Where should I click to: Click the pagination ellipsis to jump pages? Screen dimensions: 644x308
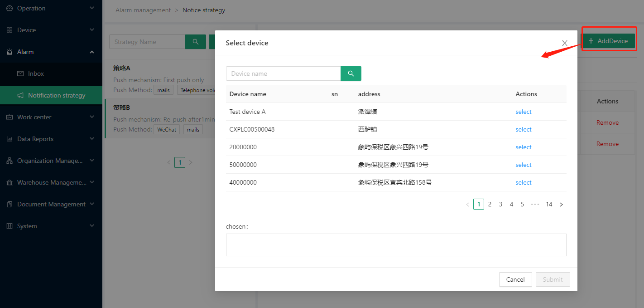tap(535, 205)
